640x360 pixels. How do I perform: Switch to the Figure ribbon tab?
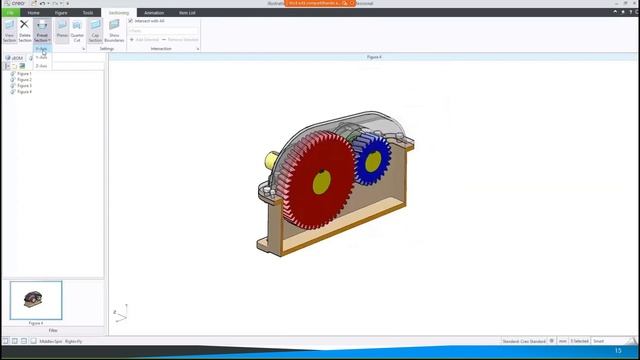pos(61,13)
